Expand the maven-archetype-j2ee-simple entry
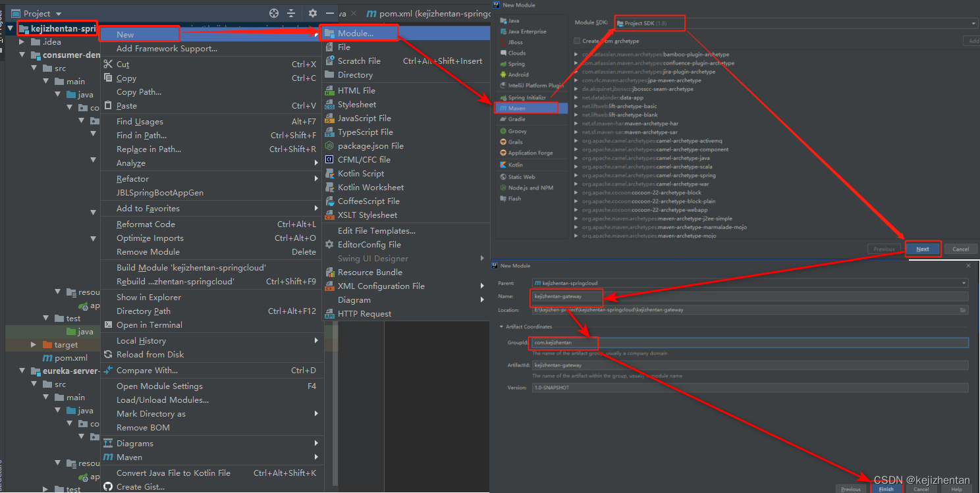The width and height of the screenshot is (980, 493). coord(576,219)
